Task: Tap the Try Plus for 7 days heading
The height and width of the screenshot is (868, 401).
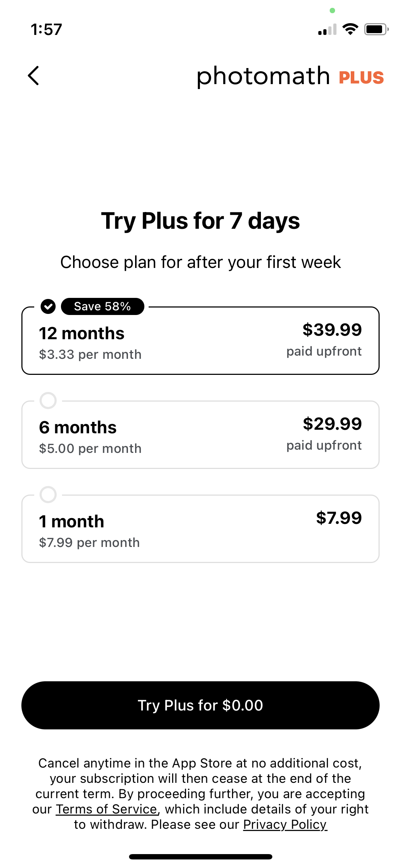Action: (x=200, y=221)
